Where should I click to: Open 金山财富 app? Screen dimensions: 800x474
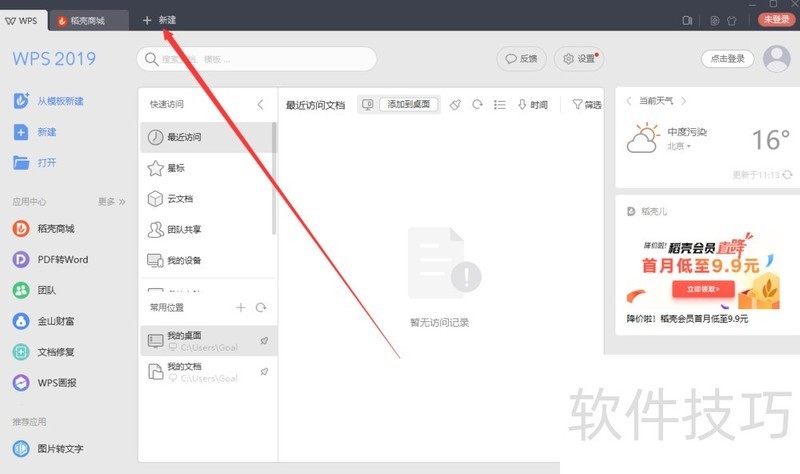(44, 321)
